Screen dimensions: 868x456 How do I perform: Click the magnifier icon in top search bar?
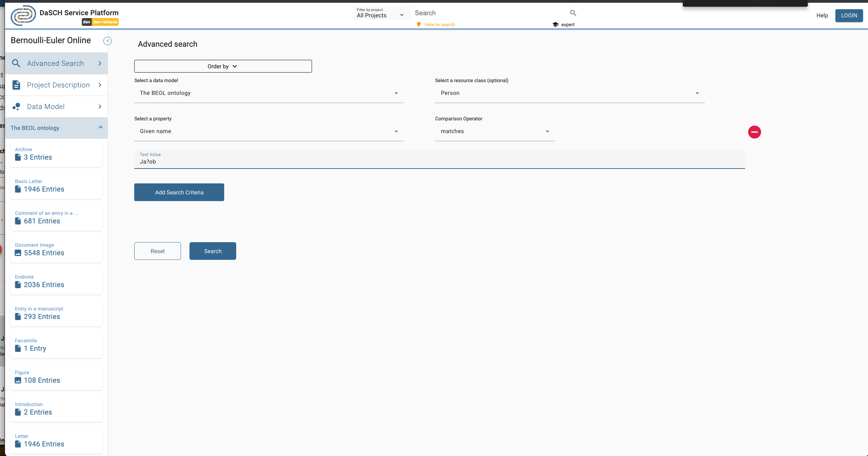[573, 13]
